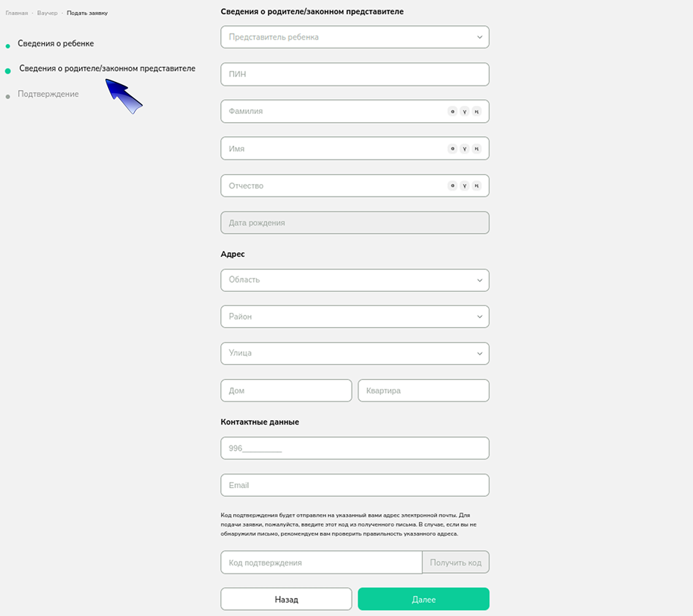This screenshot has width=693, height=616.
Task: Open the Улица dropdown list
Action: pyautogui.click(x=355, y=354)
